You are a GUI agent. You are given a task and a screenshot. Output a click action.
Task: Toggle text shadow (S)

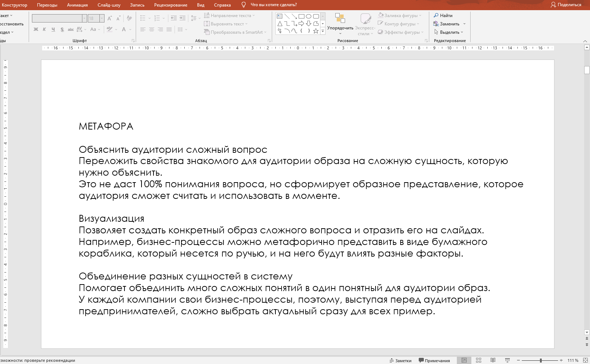62,29
